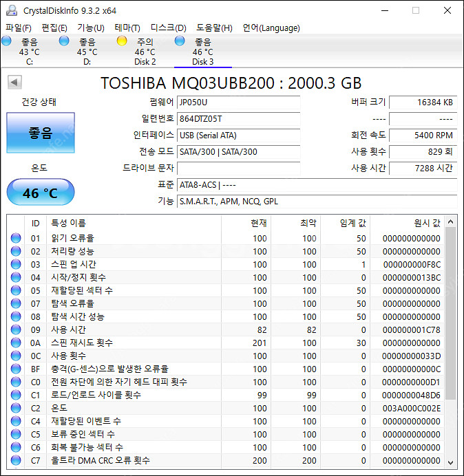This screenshot has width=464, height=476.
Task: Click the previous disk arrow button
Action: (14, 83)
